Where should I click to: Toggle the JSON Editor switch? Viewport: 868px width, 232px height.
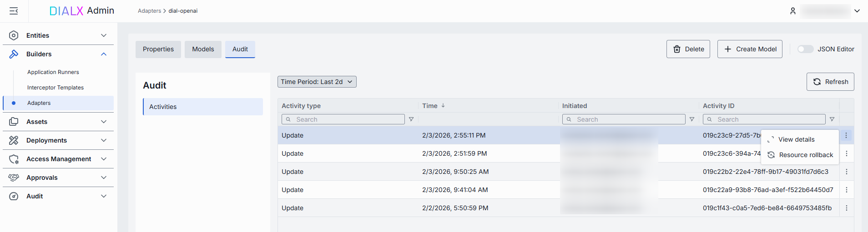[805, 49]
